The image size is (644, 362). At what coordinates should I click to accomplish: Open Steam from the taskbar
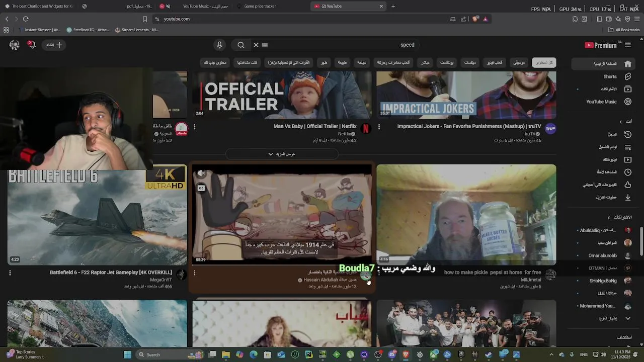489,354
